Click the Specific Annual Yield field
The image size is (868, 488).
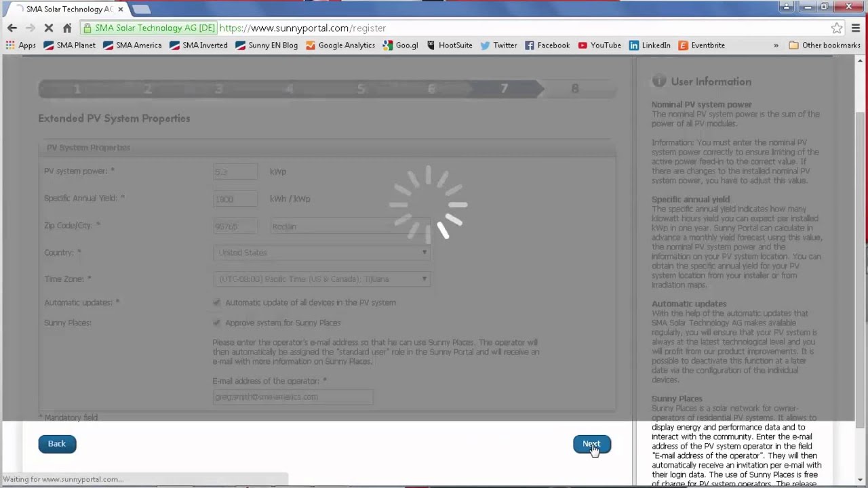(x=235, y=199)
